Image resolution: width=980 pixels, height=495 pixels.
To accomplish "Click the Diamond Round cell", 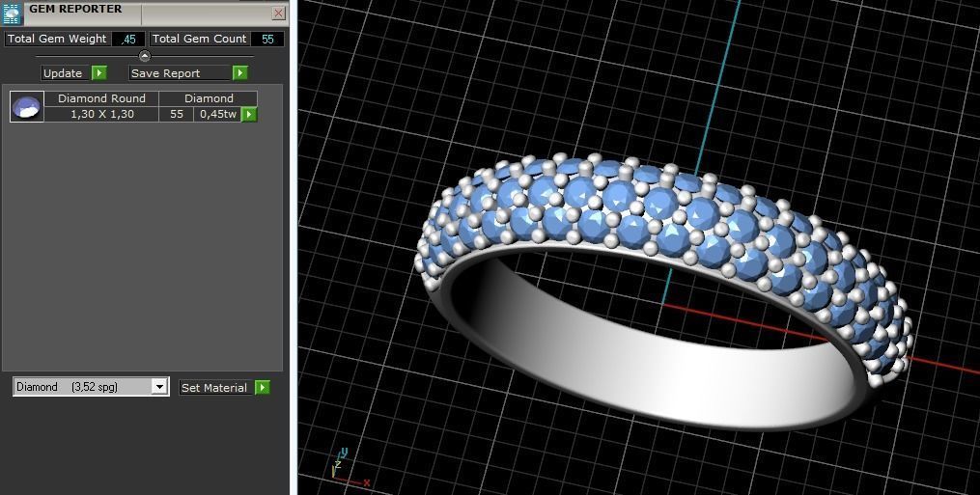I will pos(101,98).
